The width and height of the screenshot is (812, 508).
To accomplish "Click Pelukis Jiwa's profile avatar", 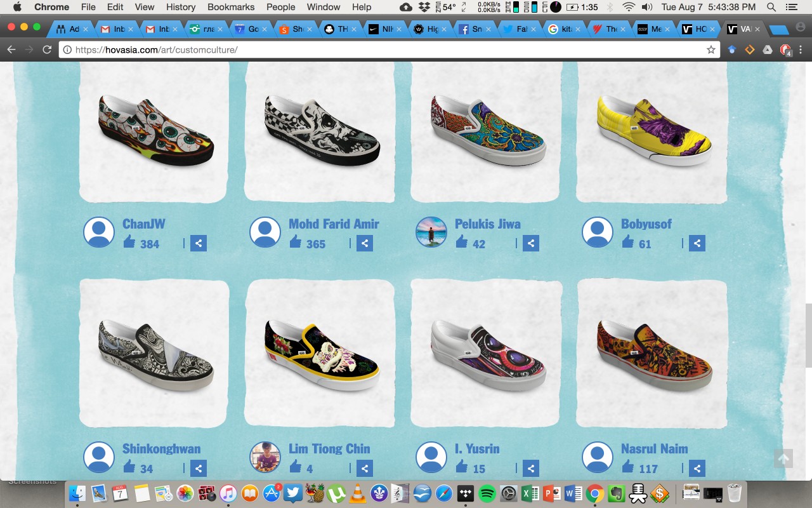I will 431,232.
